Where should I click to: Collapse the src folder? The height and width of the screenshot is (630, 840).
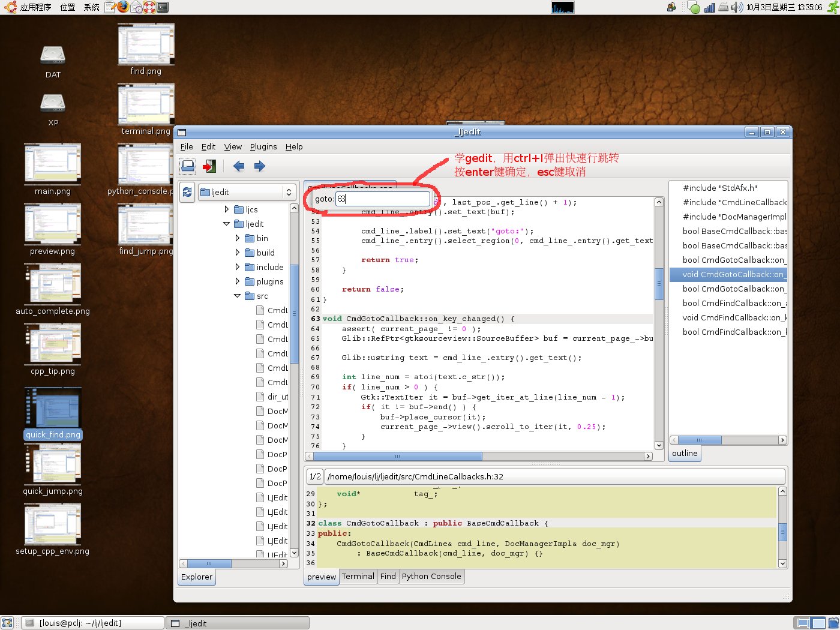(x=237, y=295)
